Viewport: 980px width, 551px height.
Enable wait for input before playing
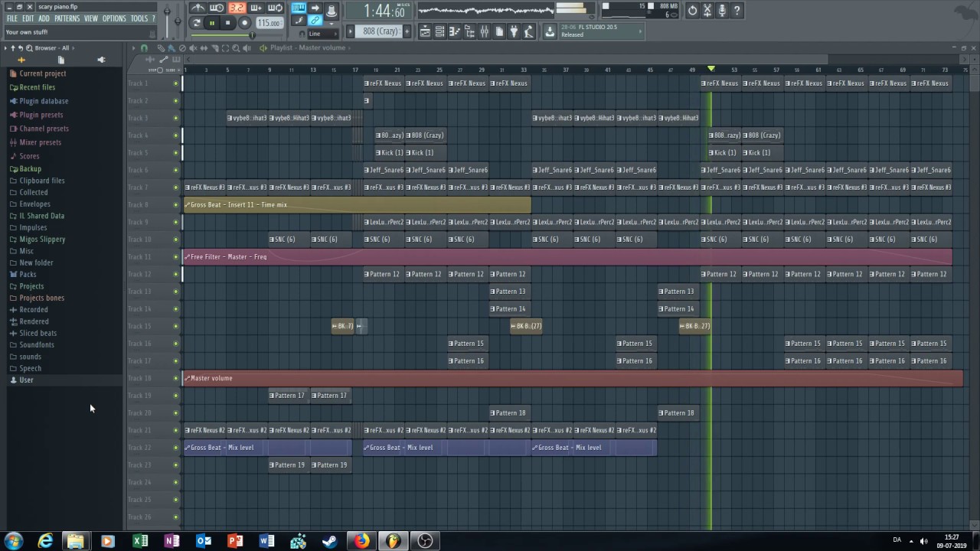(217, 8)
